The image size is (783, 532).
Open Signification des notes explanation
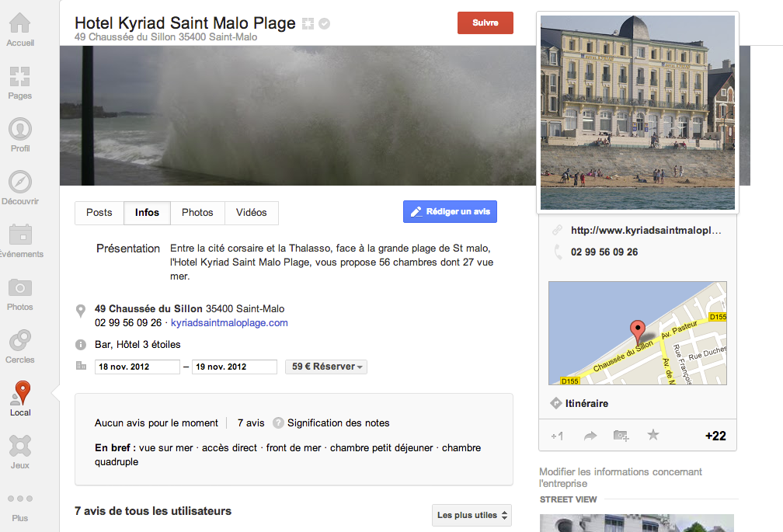pyautogui.click(x=339, y=423)
